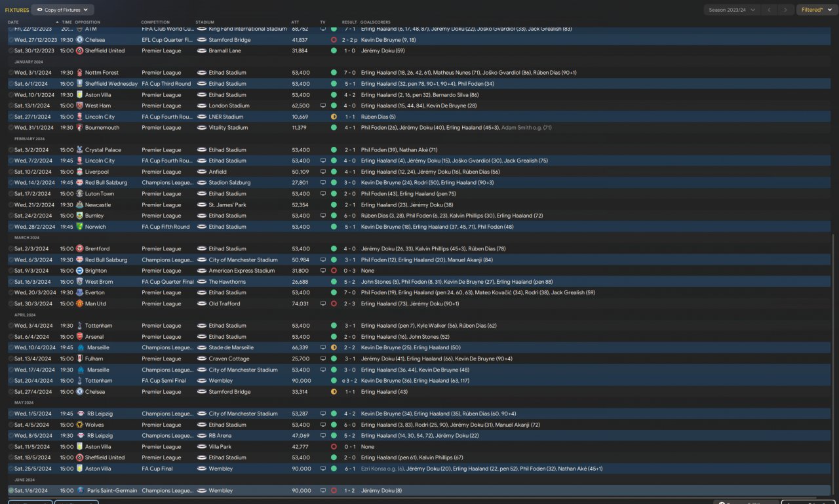Sort by the Competition column header
This screenshot has height=504, width=839.
[155, 22]
